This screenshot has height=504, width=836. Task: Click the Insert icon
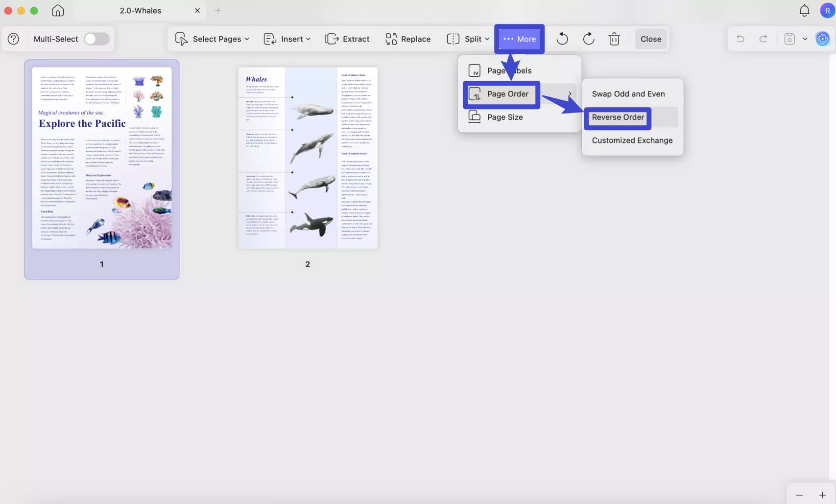coord(270,39)
